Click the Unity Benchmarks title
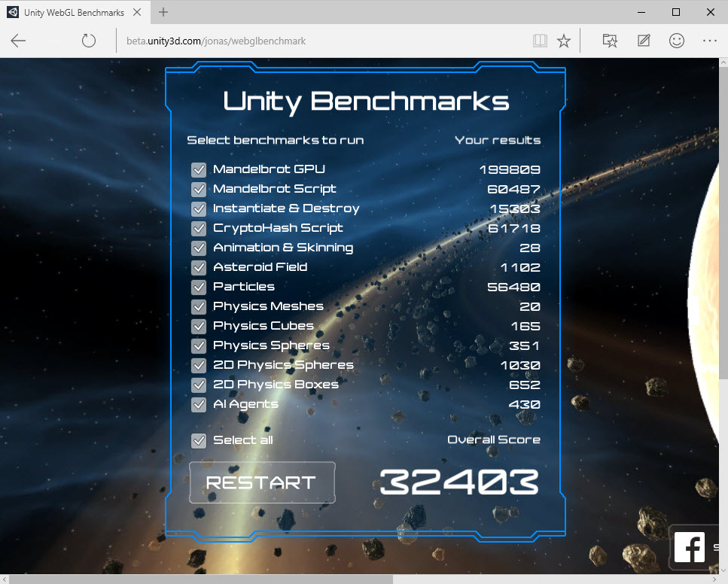The height and width of the screenshot is (584, 728). coord(367,102)
